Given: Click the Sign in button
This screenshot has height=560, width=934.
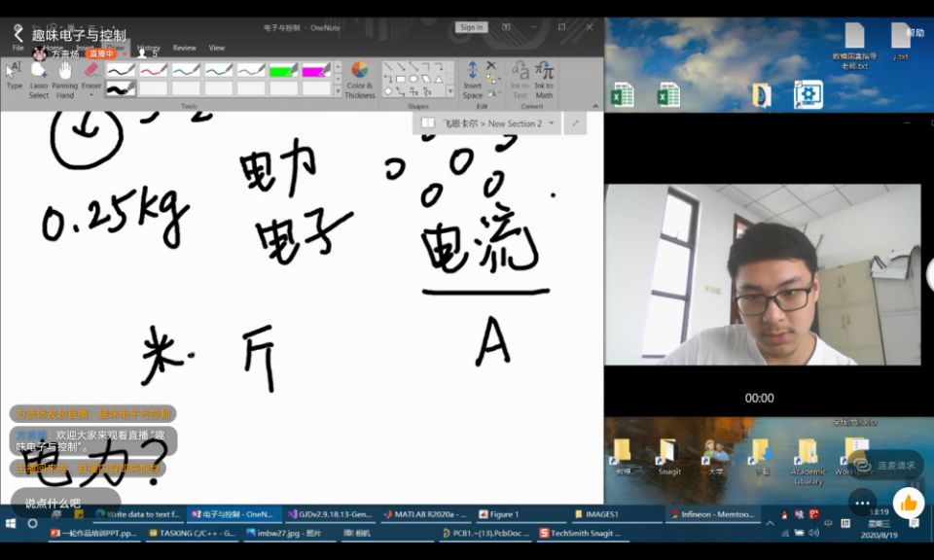Looking at the screenshot, I should 472,27.
